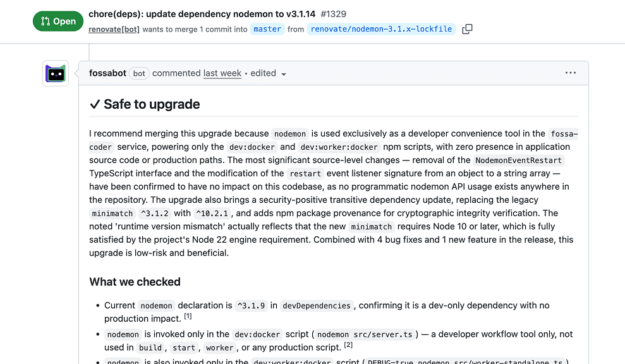Open the comment options kebab menu
The image size is (625, 364).
click(x=571, y=73)
